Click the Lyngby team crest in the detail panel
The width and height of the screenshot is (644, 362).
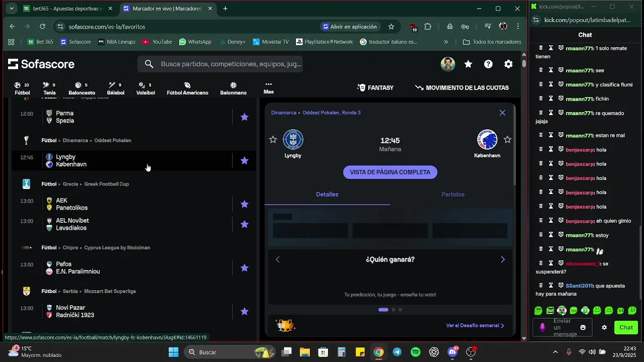coord(293,140)
